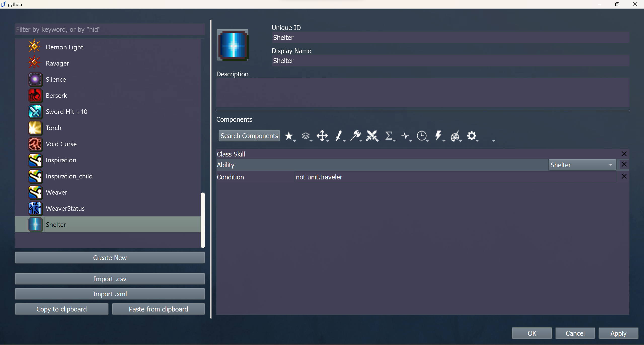The height and width of the screenshot is (345, 644).
Task: Select the Ravager list row text
Action: pyautogui.click(x=57, y=63)
